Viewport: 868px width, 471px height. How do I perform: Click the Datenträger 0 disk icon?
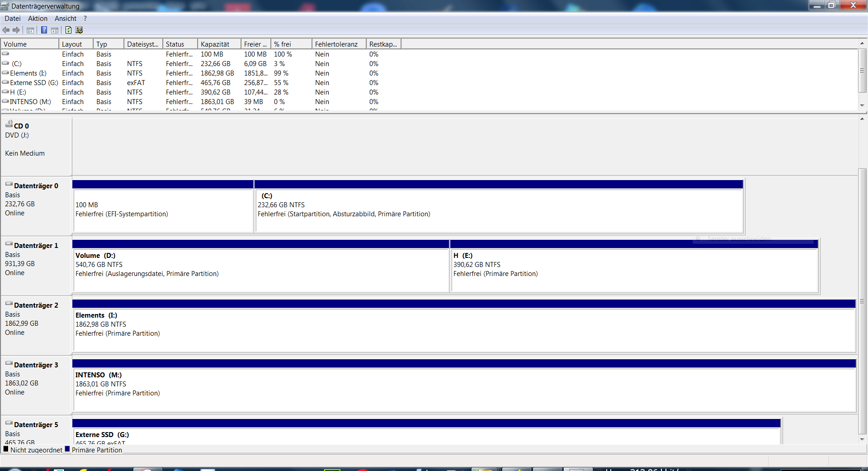click(x=9, y=184)
